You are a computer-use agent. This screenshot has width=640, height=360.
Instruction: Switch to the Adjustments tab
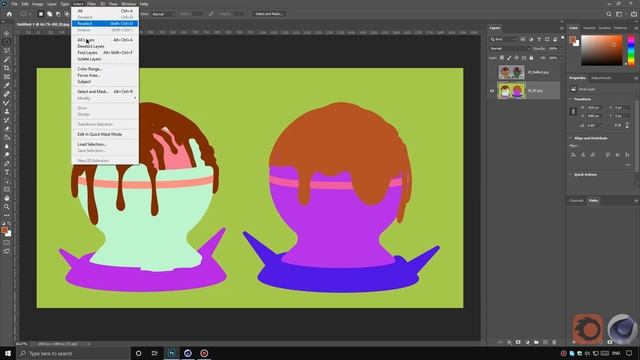(601, 78)
